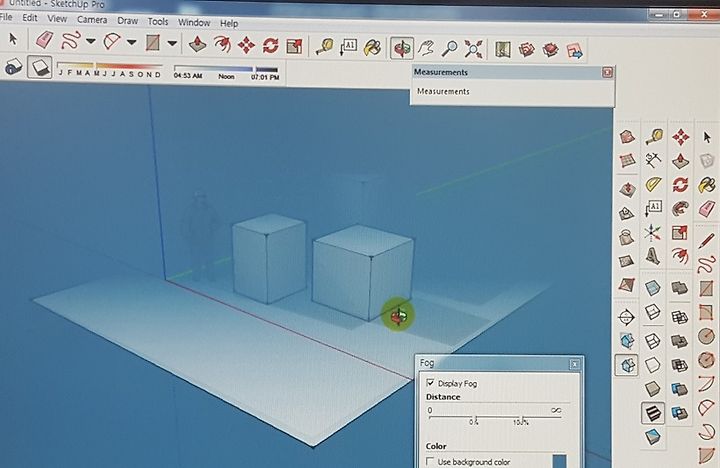This screenshot has height=468, width=720.
Task: Select the Circle drawing tool
Action: coord(707,337)
